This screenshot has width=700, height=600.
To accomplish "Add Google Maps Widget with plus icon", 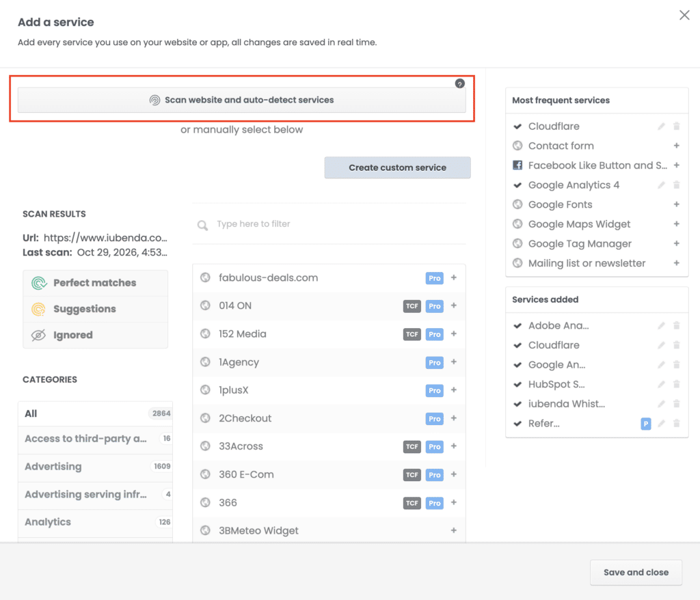I will click(x=676, y=224).
